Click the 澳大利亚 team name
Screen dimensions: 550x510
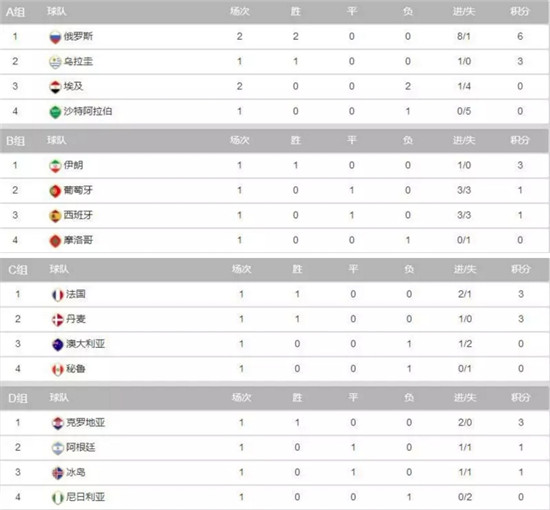click(86, 344)
